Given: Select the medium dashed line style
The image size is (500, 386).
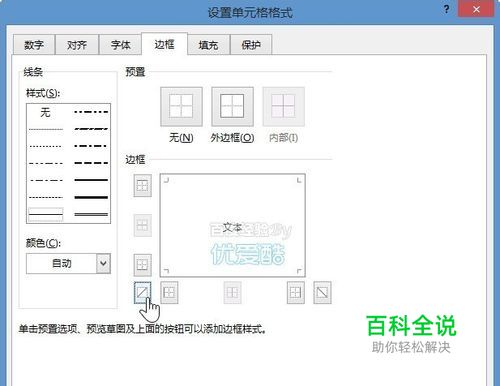Looking at the screenshot, I should (91, 163).
